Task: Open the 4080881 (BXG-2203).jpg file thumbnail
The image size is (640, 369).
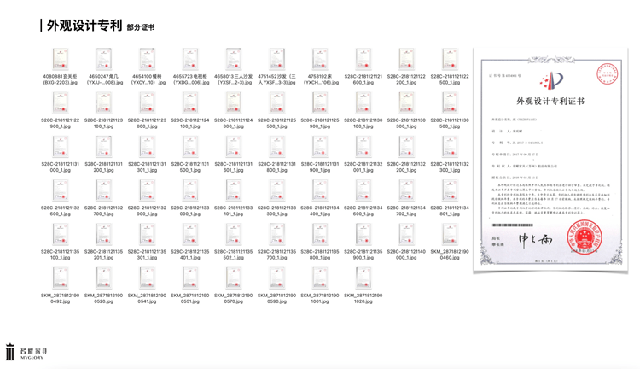Action: pos(60,59)
